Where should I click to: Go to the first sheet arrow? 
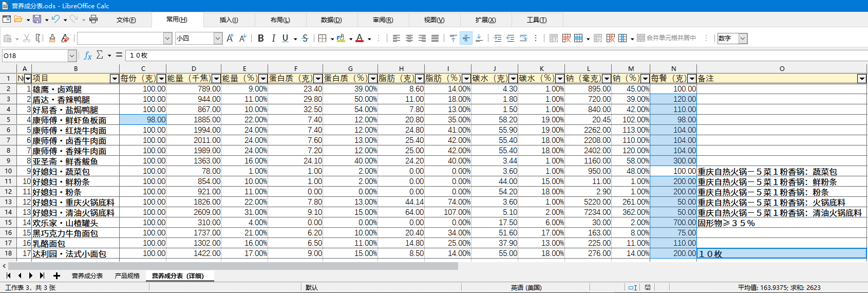coord(9,276)
